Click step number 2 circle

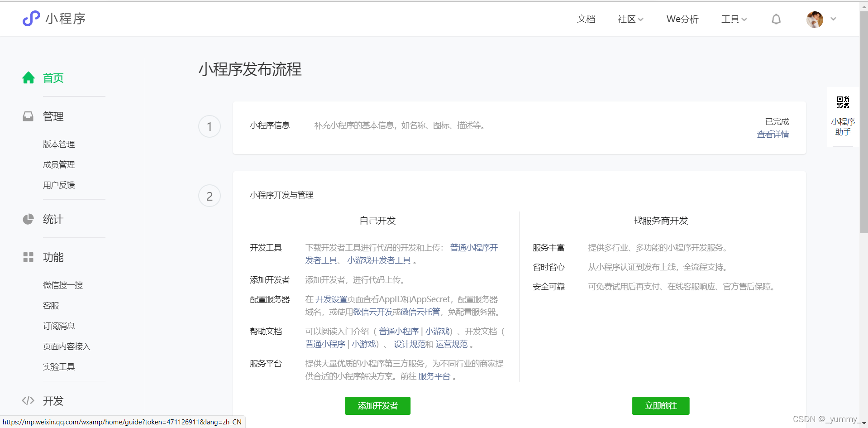click(210, 196)
